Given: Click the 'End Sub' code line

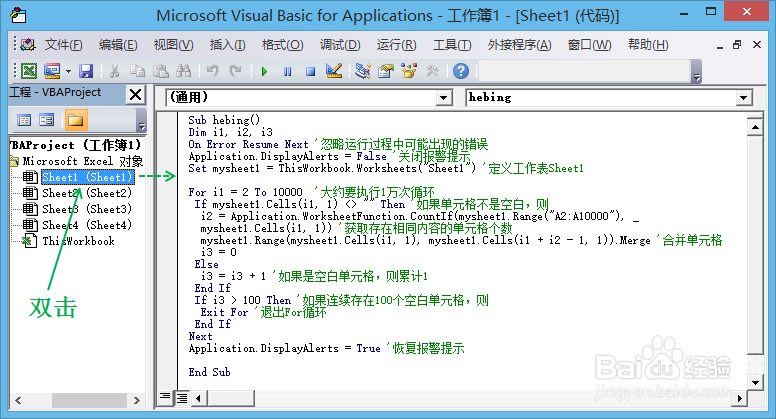Looking at the screenshot, I should tap(209, 372).
